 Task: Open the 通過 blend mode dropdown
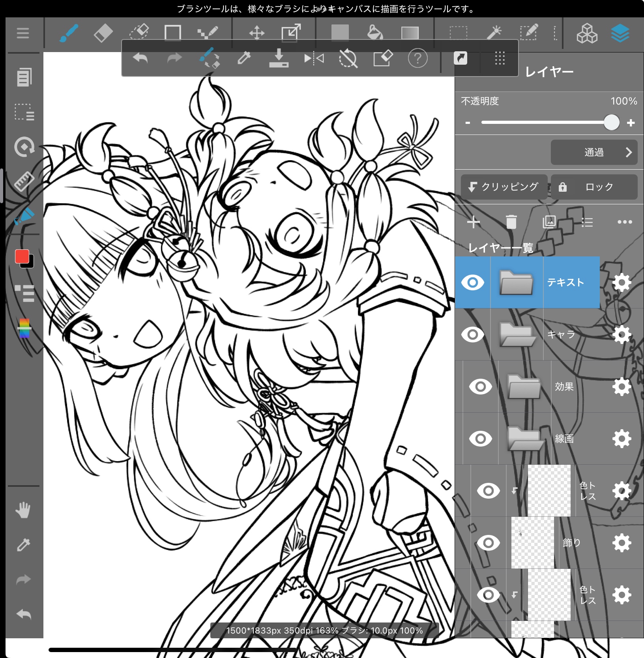[594, 152]
